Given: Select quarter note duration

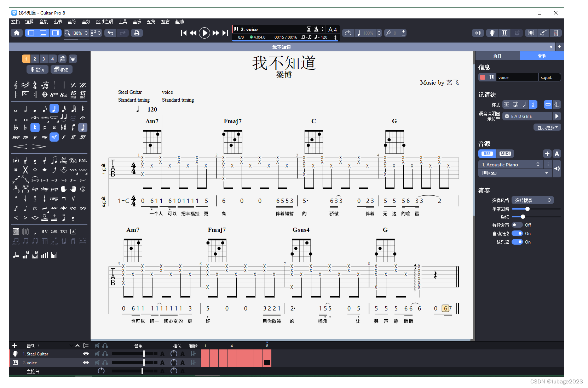Looking at the screenshot, I should point(35,109).
